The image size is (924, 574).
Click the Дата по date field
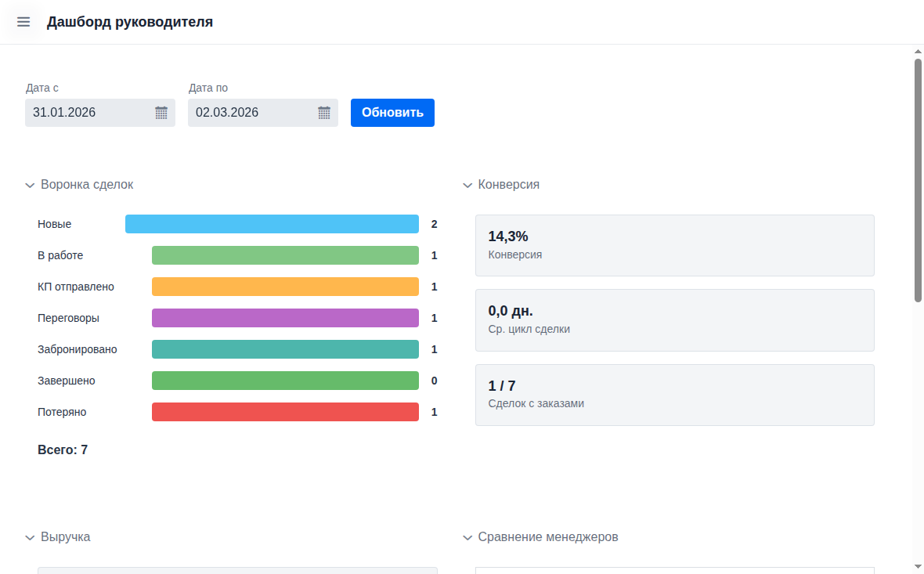tap(251, 113)
